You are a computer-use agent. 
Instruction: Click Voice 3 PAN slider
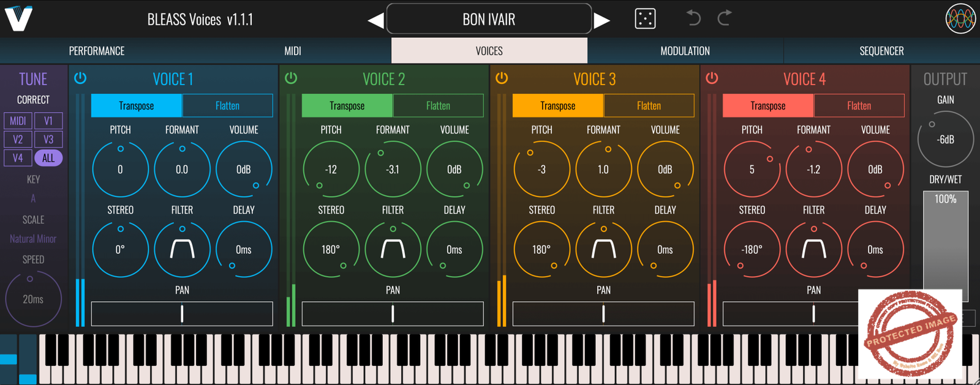coord(603,314)
